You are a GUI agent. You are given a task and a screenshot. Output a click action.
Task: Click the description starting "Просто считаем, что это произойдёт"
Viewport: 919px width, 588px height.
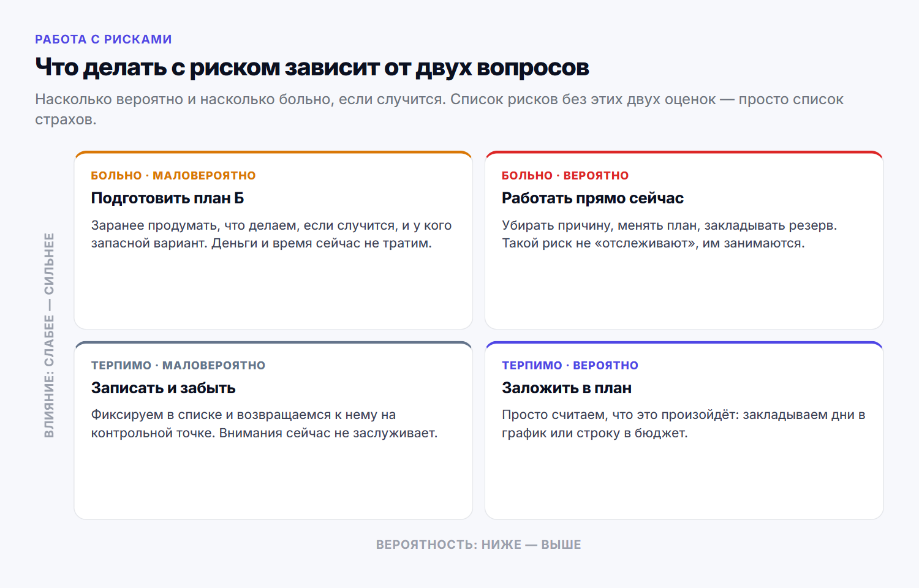(683, 424)
